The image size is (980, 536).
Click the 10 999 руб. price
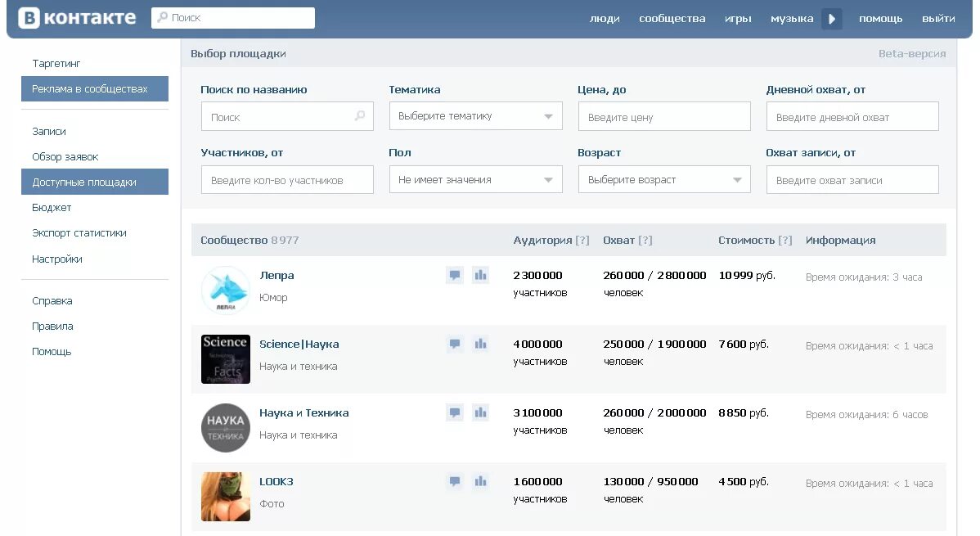point(747,275)
